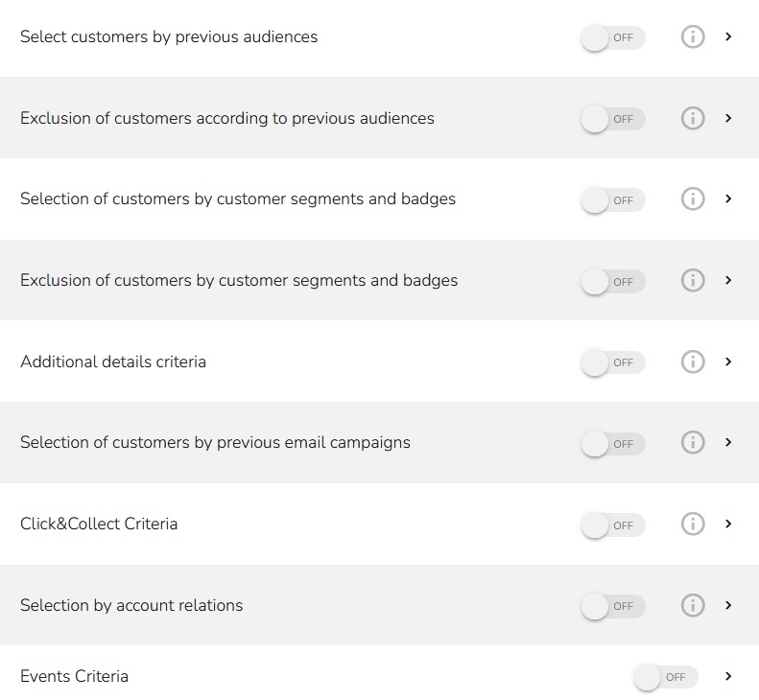Screen dimensions: 759x700
Task: Expand Selection by account relations chevron
Action: coord(729,606)
